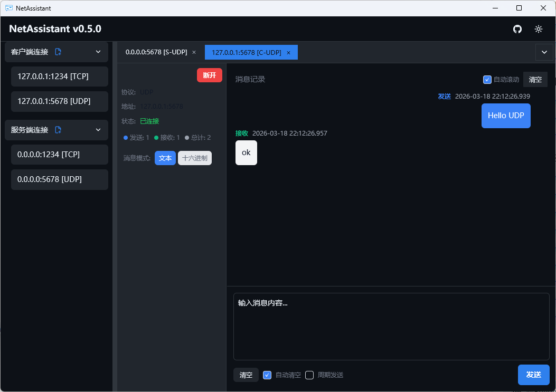Select 文本 message mode
The image size is (556, 392).
(165, 158)
